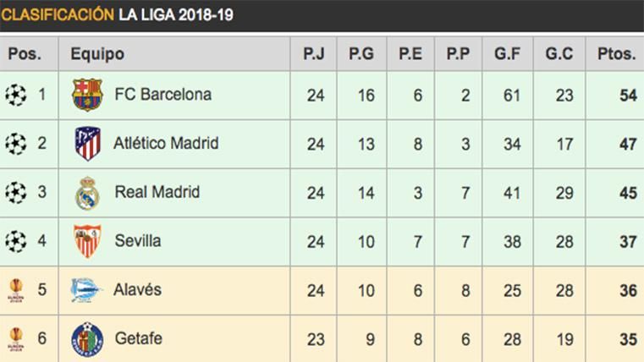Image resolution: width=644 pixels, height=362 pixels.
Task: Open the Atlético Madrid team name
Action: 166,144
